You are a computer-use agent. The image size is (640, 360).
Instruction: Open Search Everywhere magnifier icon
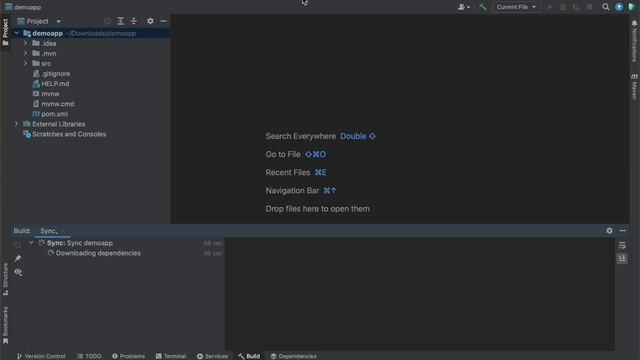point(606,7)
